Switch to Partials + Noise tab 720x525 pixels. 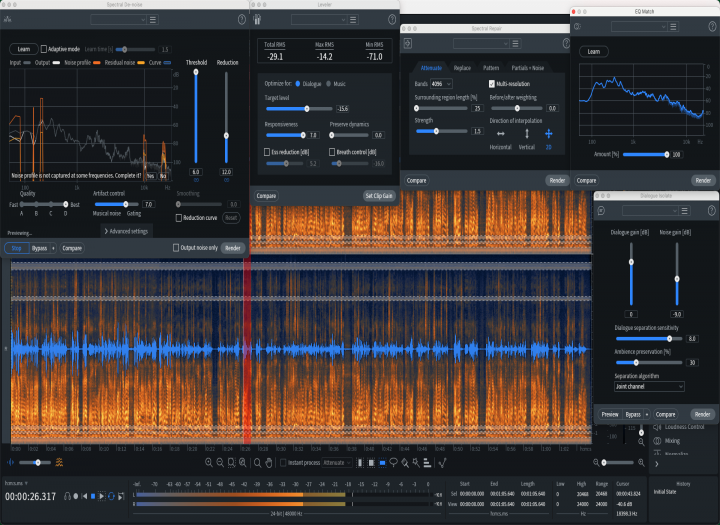(x=528, y=68)
